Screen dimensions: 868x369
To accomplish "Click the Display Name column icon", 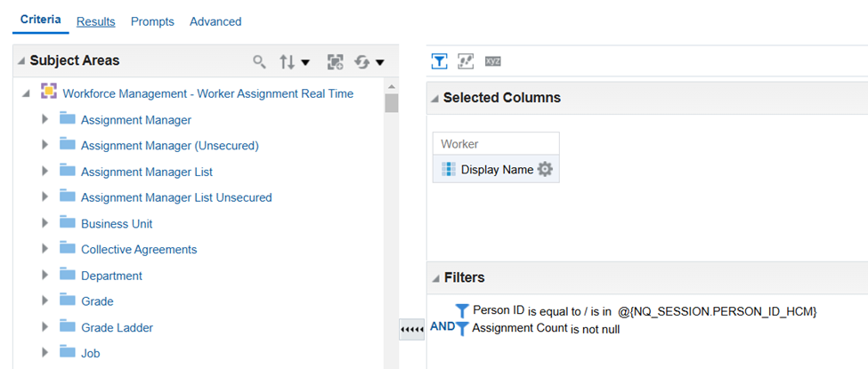I will coord(449,169).
